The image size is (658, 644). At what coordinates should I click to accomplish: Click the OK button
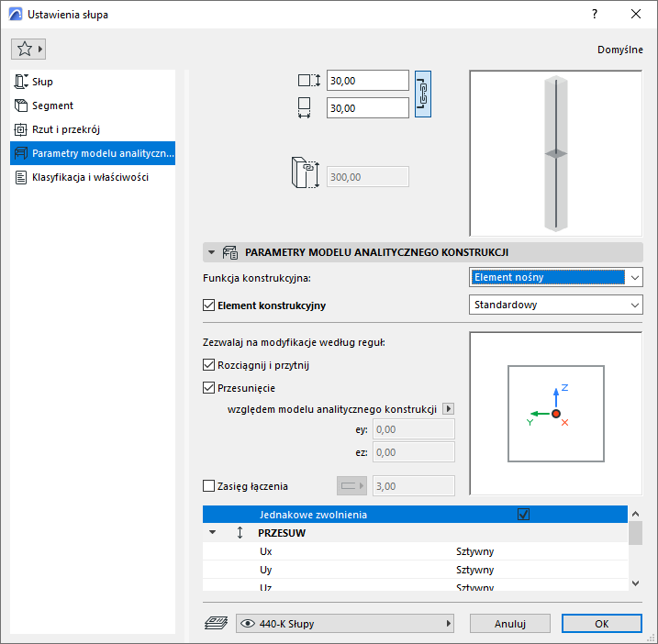click(602, 624)
